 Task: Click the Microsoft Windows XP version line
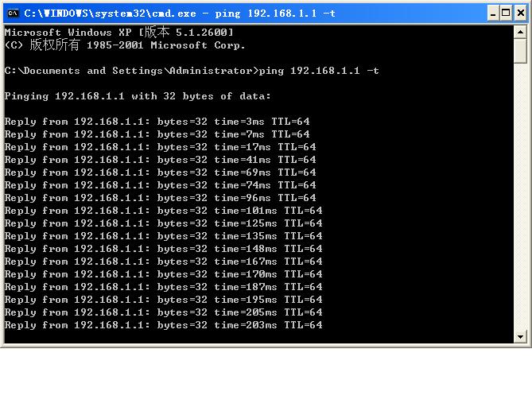click(118, 33)
